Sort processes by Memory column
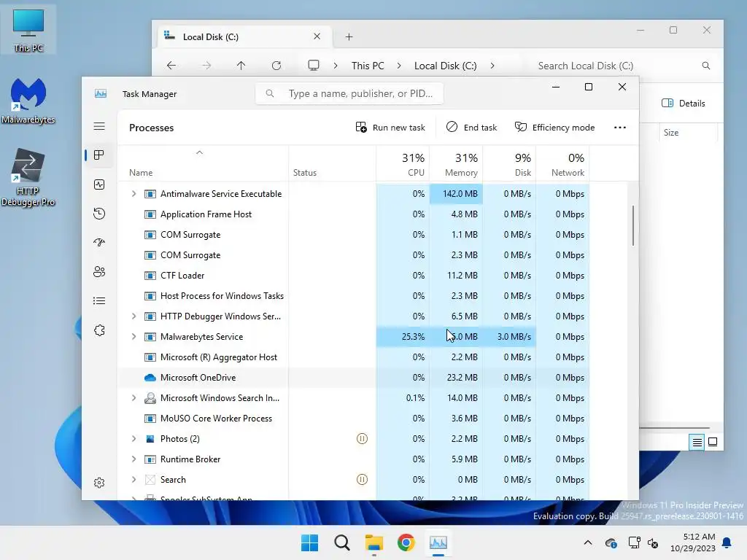The width and height of the screenshot is (747, 560). point(456,164)
